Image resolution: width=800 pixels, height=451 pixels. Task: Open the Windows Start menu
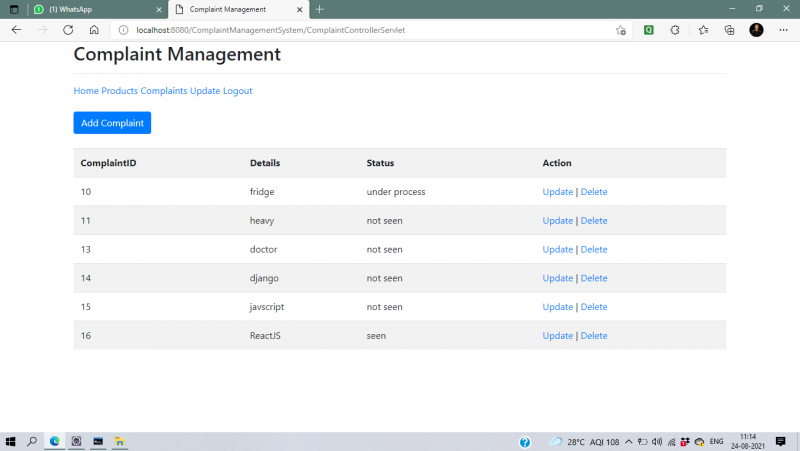pyautogui.click(x=10, y=441)
